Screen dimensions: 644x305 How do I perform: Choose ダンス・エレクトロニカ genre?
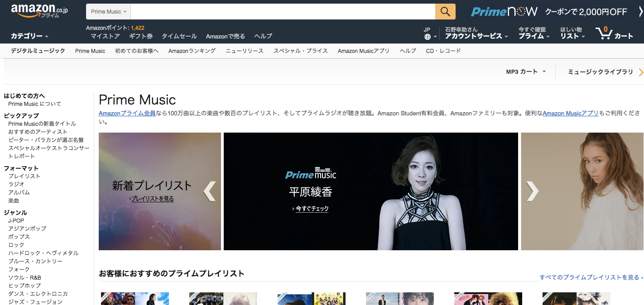(x=38, y=294)
